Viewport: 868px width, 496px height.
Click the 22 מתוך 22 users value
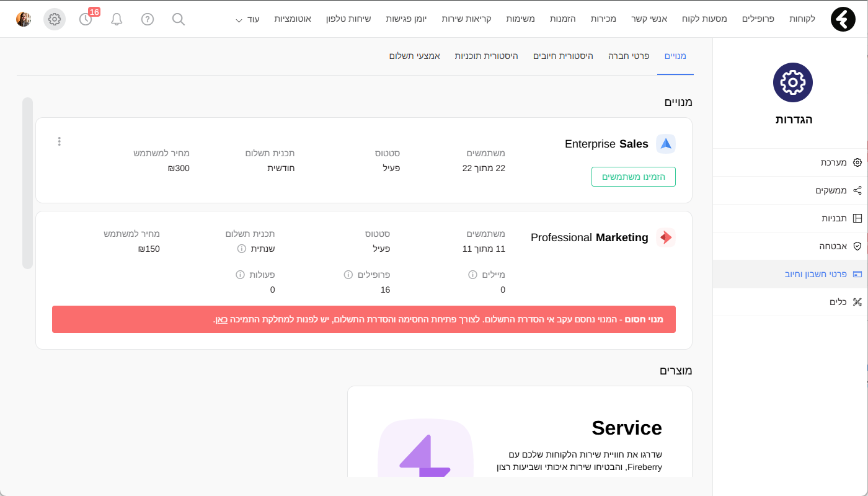(484, 168)
